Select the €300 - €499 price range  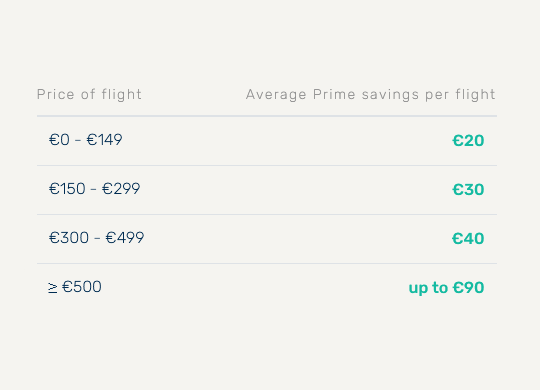[x=96, y=238]
